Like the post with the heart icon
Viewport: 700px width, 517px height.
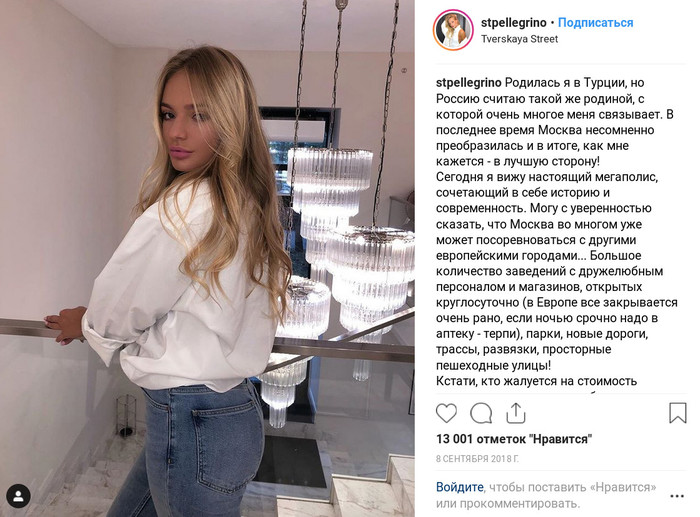[446, 413]
